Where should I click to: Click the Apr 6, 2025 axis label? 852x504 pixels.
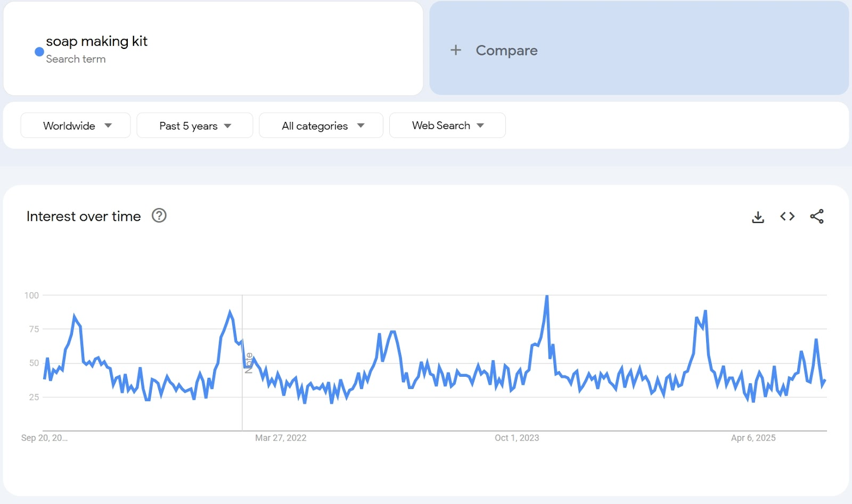[x=753, y=438]
